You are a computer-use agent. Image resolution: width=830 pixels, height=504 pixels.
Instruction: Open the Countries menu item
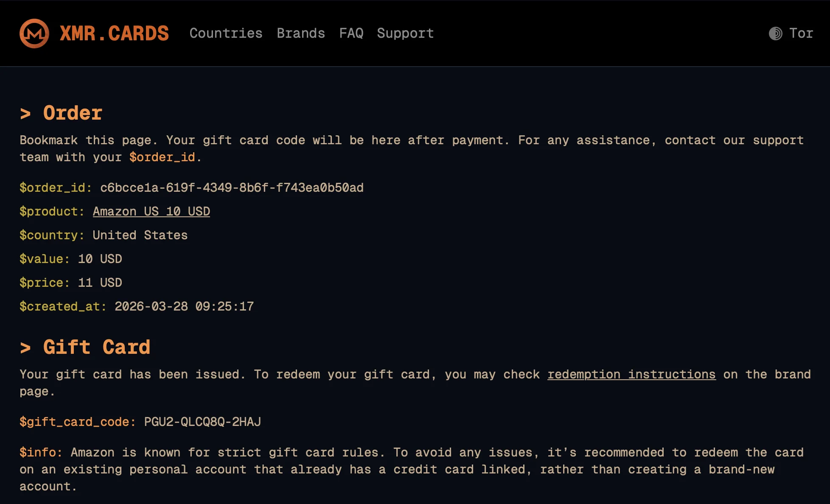tap(226, 33)
